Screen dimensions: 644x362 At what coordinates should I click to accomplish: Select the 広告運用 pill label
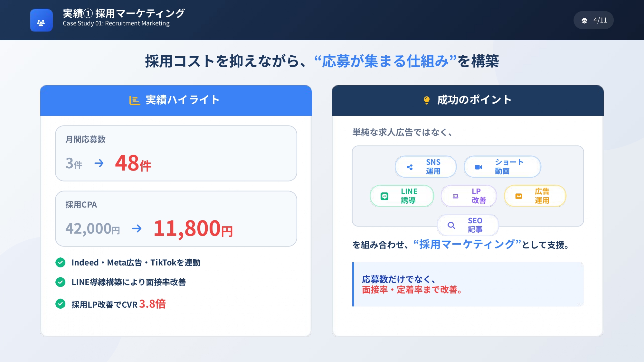tap(542, 196)
